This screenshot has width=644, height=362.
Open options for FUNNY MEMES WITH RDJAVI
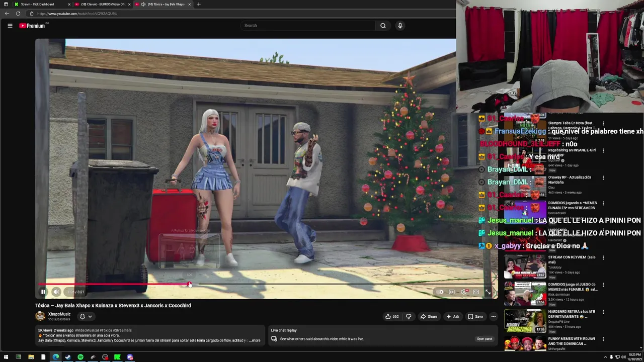(x=603, y=339)
